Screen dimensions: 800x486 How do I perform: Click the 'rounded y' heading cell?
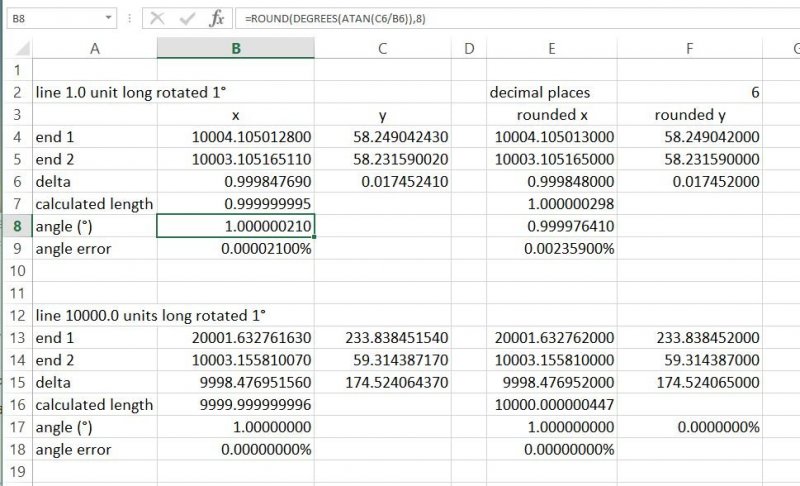tap(689, 115)
